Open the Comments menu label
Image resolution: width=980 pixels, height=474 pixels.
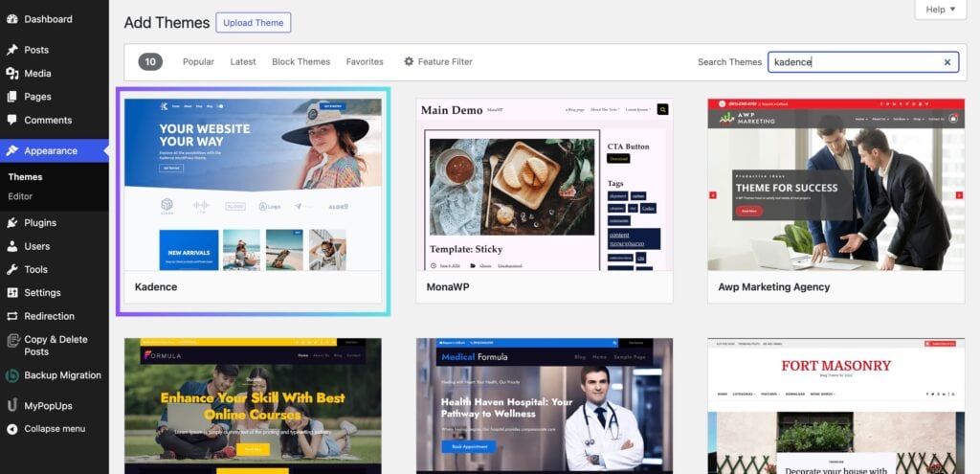coord(48,120)
